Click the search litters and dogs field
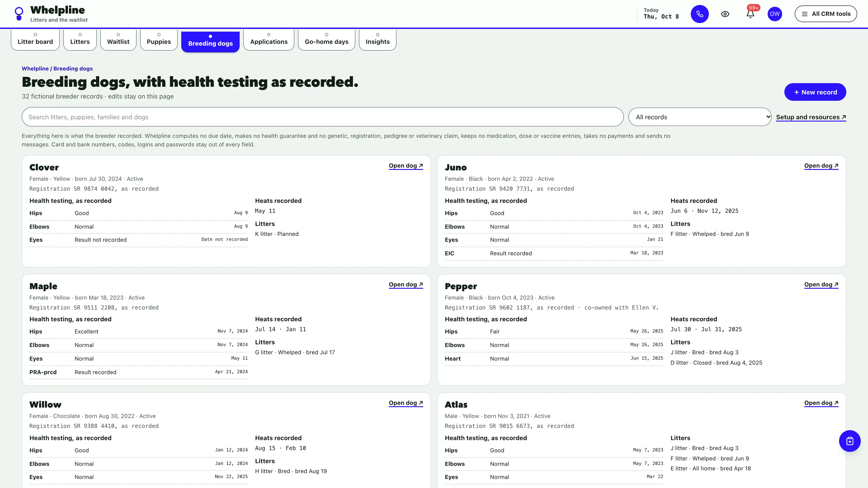The width and height of the screenshot is (868, 488). pyautogui.click(x=323, y=117)
